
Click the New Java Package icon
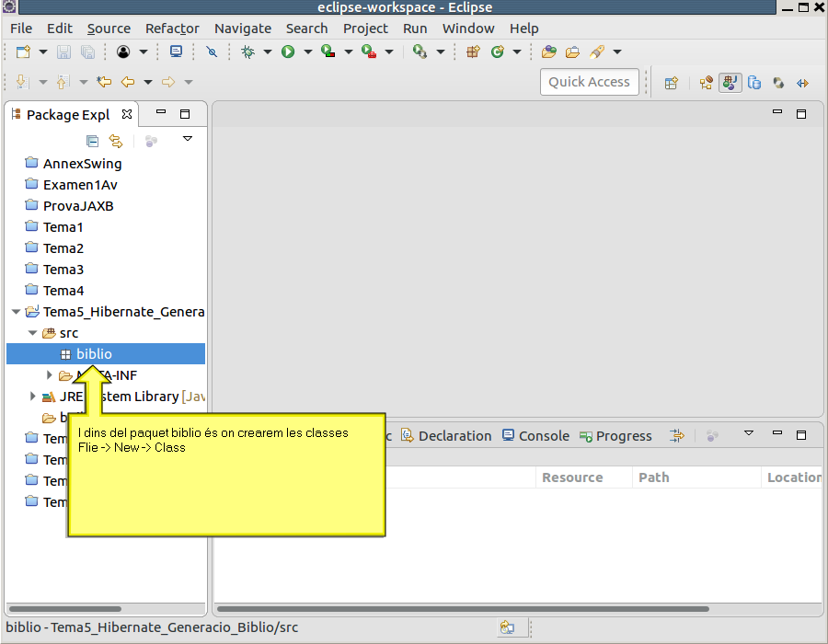coord(473,52)
